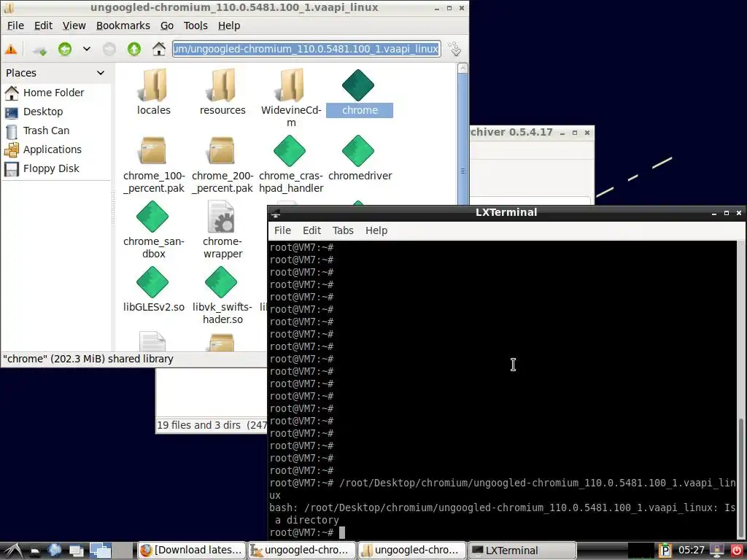Select the chrome_100_percent.pak file

click(x=153, y=165)
